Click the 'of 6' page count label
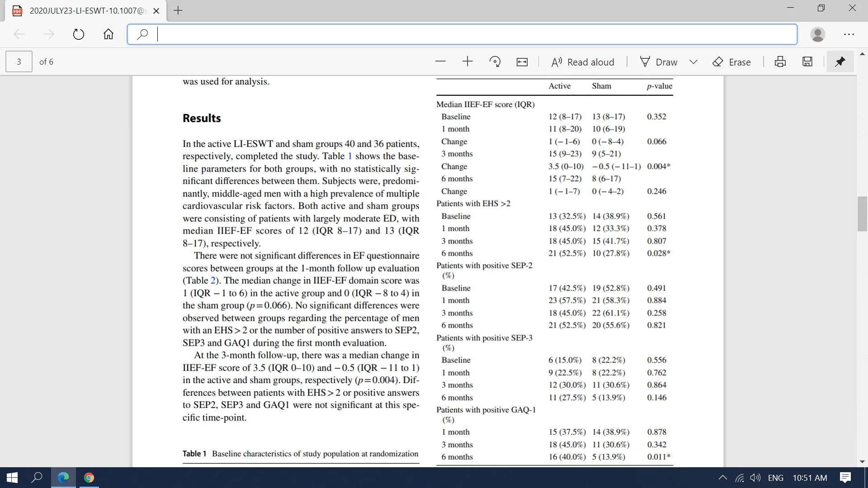 click(46, 62)
